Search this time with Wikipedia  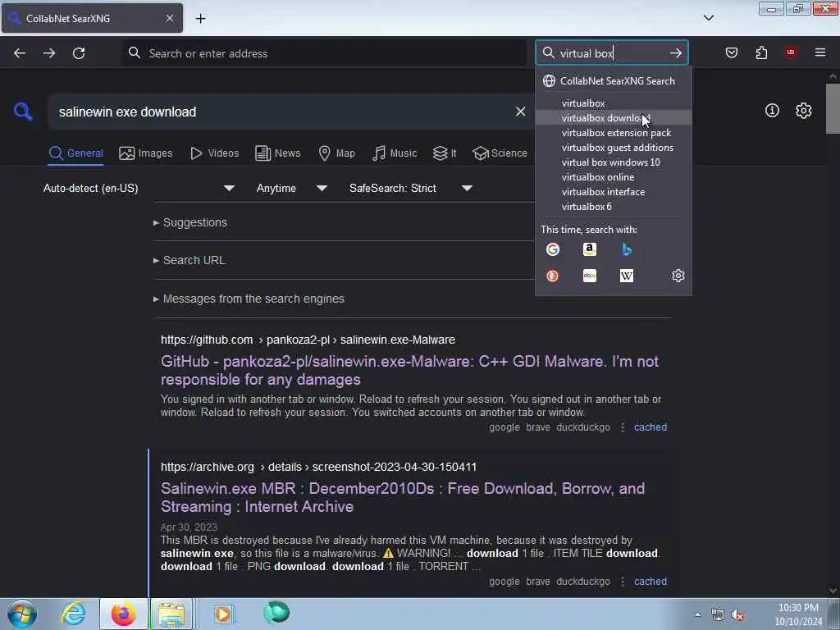(626, 276)
